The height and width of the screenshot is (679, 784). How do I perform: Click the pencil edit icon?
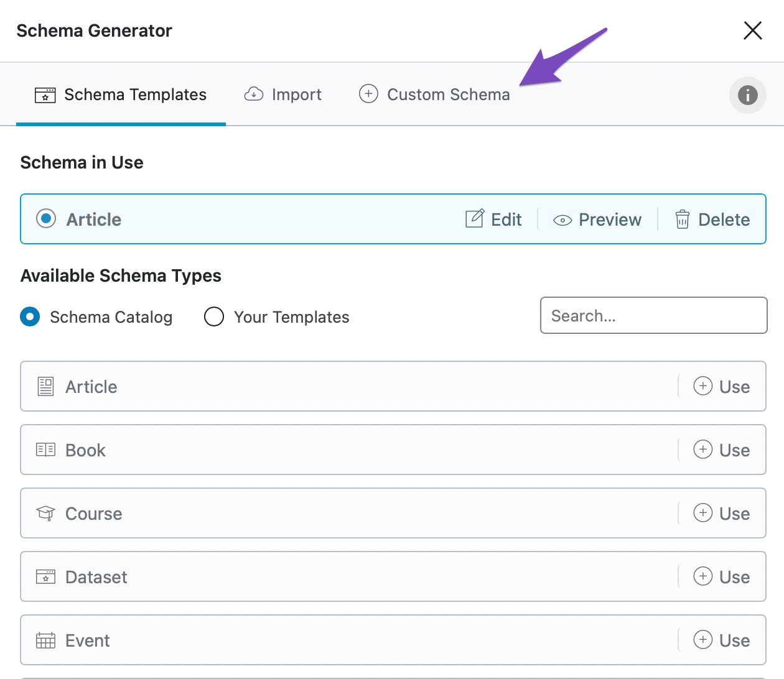pos(474,218)
